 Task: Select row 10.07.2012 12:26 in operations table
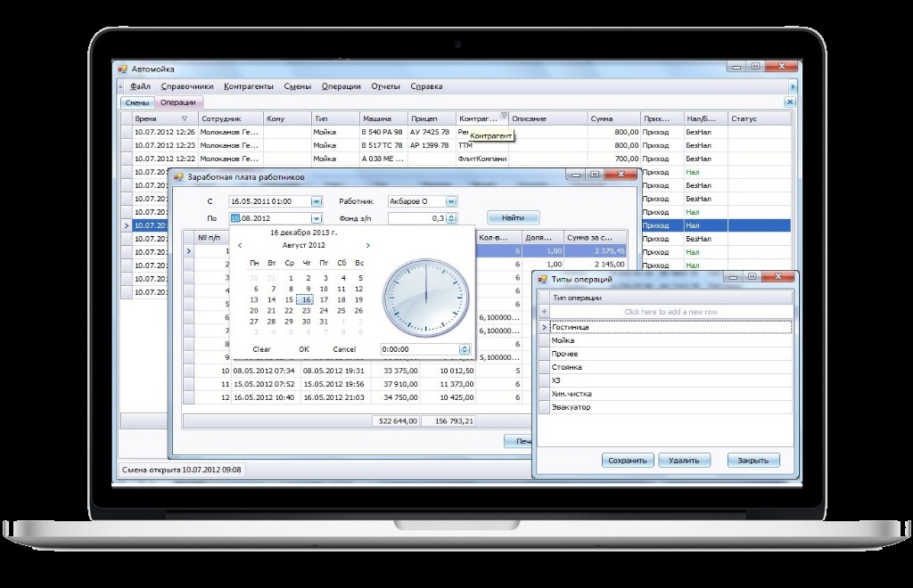click(x=456, y=132)
